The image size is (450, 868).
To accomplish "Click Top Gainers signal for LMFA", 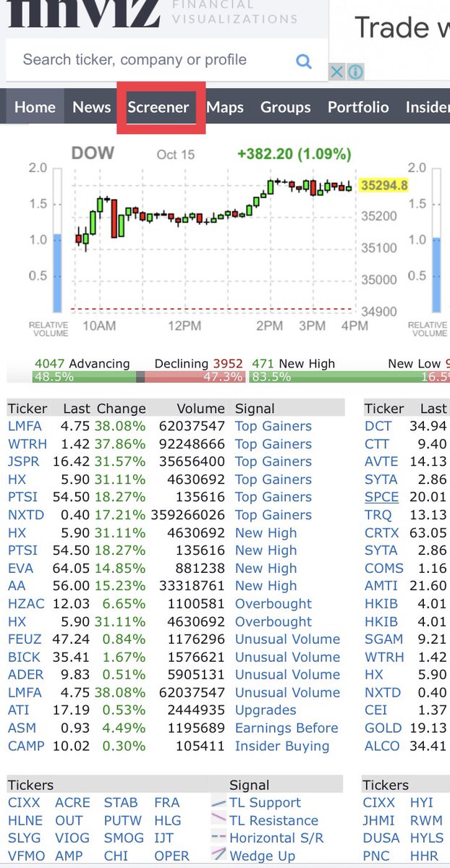I will point(273,426).
